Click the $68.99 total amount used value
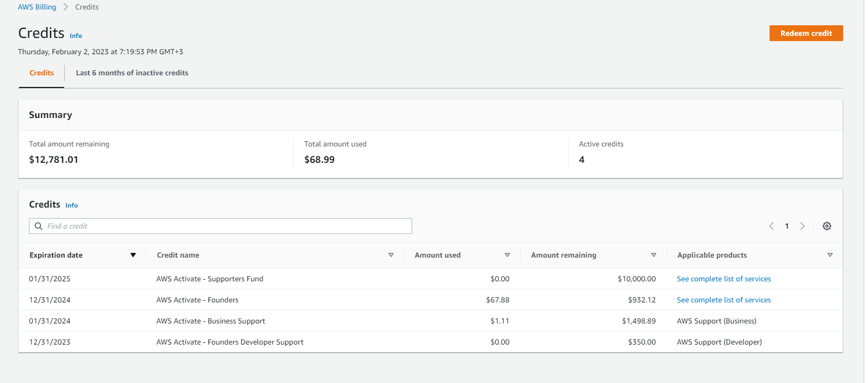This screenshot has height=383, width=868. (320, 160)
